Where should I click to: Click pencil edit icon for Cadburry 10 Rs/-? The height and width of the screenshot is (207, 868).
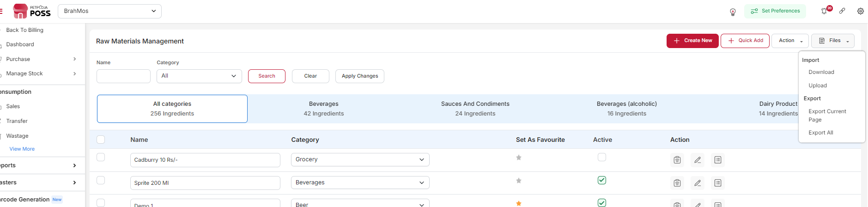click(698, 160)
